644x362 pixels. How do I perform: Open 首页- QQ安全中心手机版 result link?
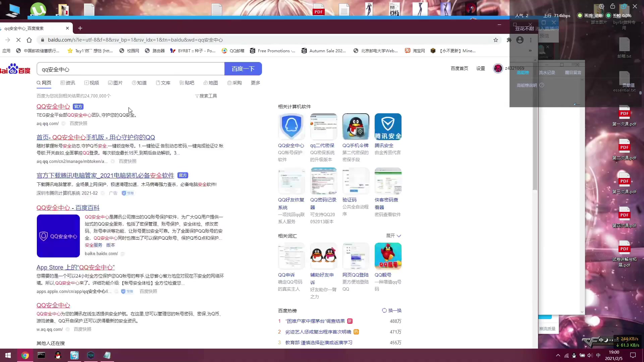click(96, 137)
